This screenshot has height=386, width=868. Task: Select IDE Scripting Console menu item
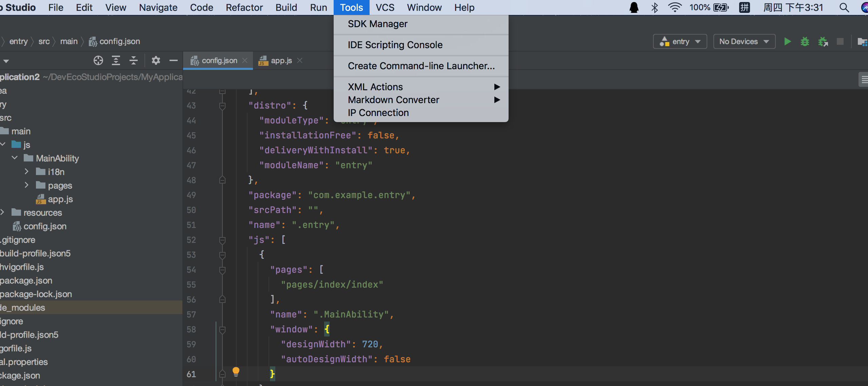(421, 45)
